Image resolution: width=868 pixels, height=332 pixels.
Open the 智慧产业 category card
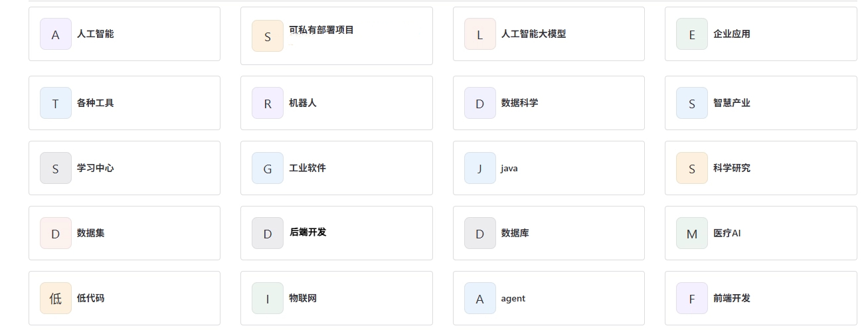point(761,103)
